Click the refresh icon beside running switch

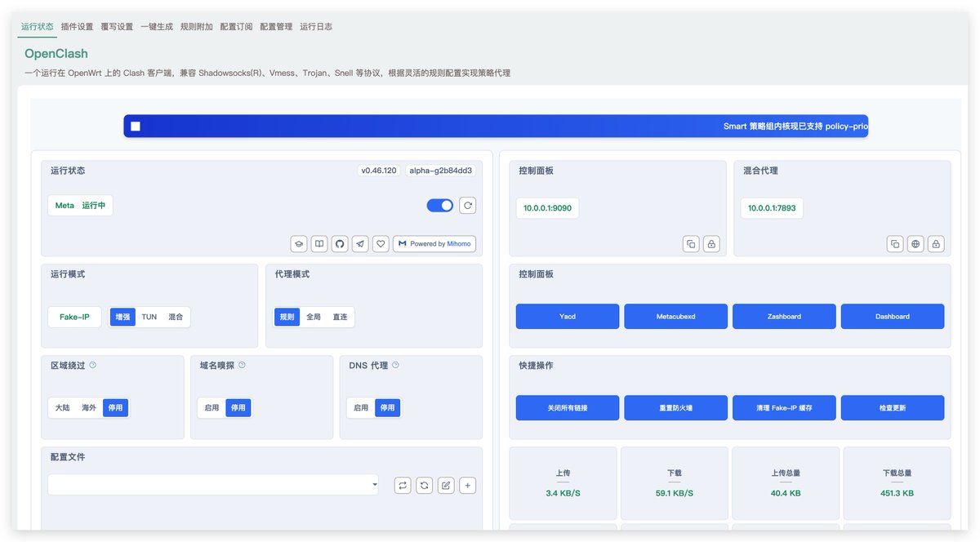pos(467,206)
